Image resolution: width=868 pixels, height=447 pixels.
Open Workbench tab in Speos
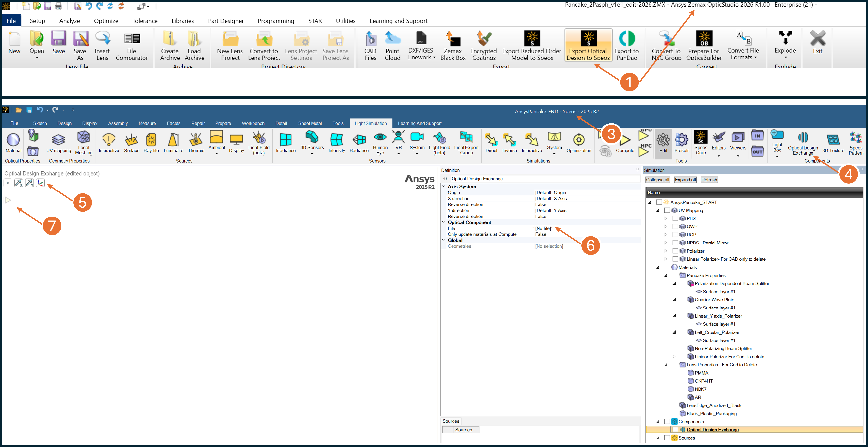coord(253,124)
